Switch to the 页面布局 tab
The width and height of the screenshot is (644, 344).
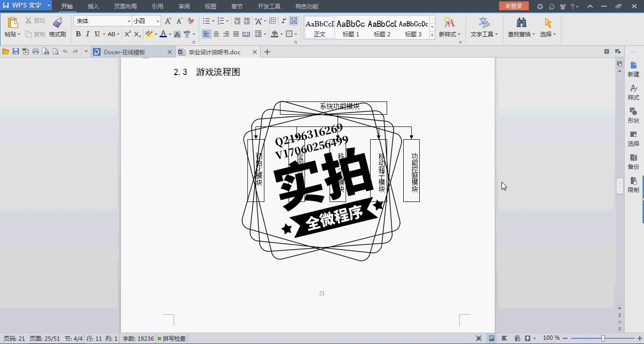tap(126, 7)
